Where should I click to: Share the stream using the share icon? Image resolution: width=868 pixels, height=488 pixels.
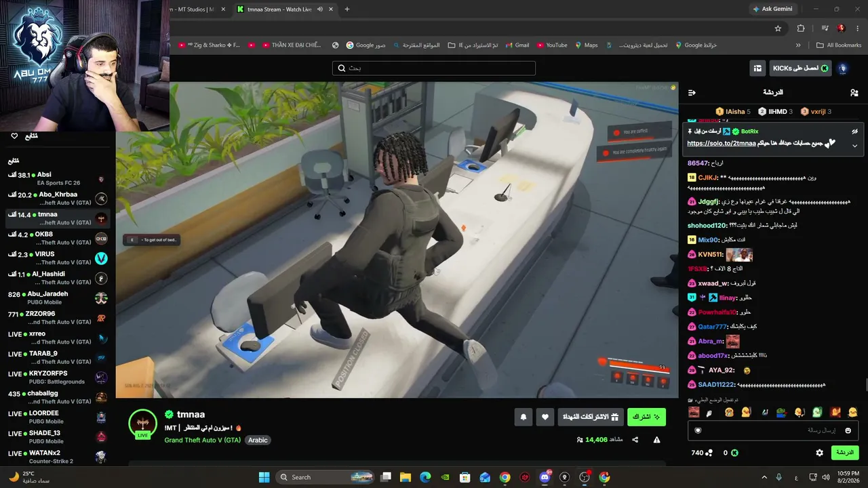click(635, 440)
